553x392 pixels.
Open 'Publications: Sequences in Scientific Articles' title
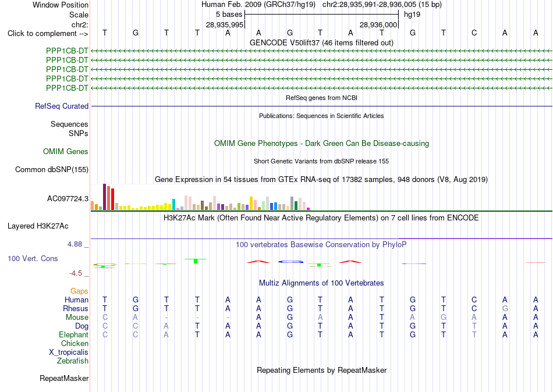point(321,116)
